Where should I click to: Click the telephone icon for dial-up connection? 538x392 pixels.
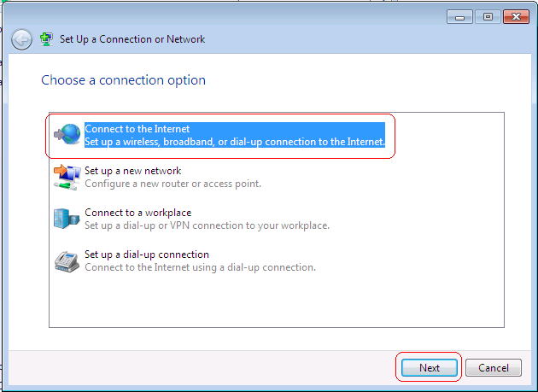[x=67, y=260]
